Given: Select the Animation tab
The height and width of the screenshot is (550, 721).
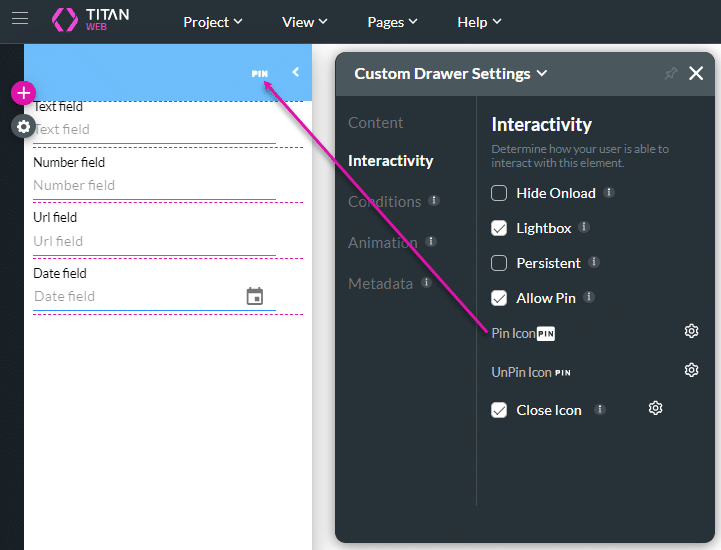Looking at the screenshot, I should (382, 242).
